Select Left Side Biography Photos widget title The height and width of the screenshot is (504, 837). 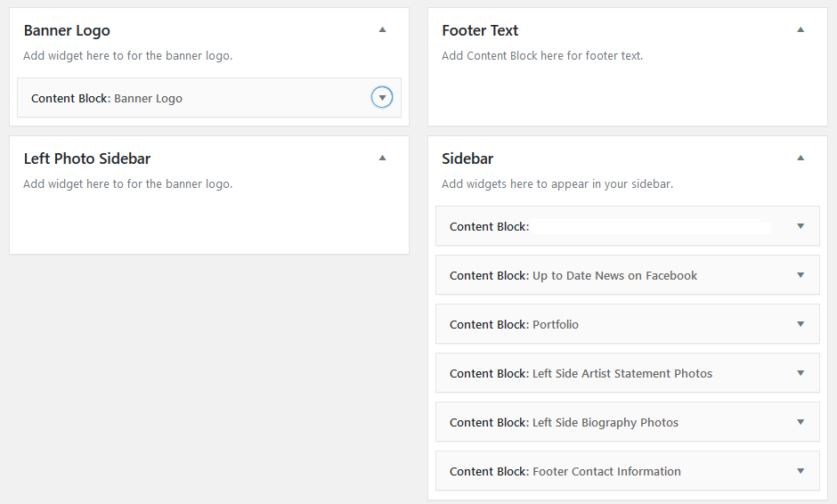coord(565,423)
